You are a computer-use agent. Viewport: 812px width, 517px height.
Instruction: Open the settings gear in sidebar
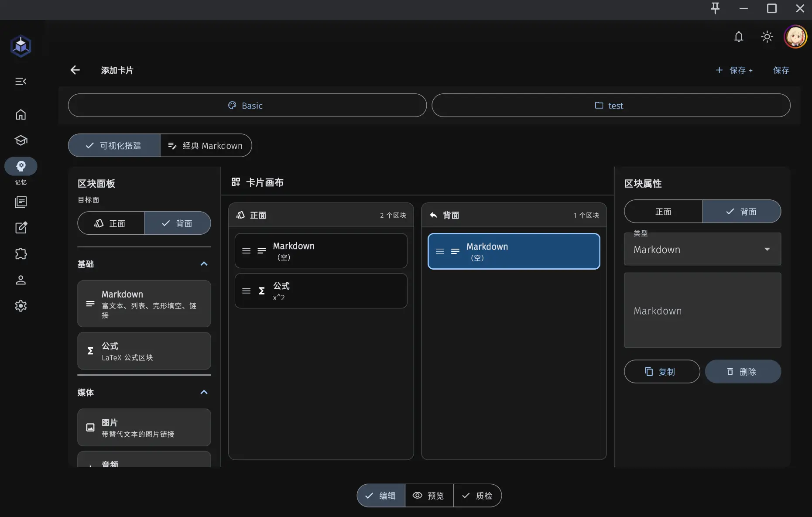click(x=21, y=306)
